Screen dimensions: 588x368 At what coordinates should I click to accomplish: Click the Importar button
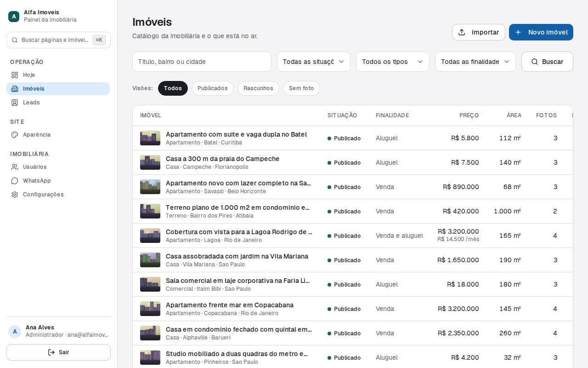[x=479, y=32]
